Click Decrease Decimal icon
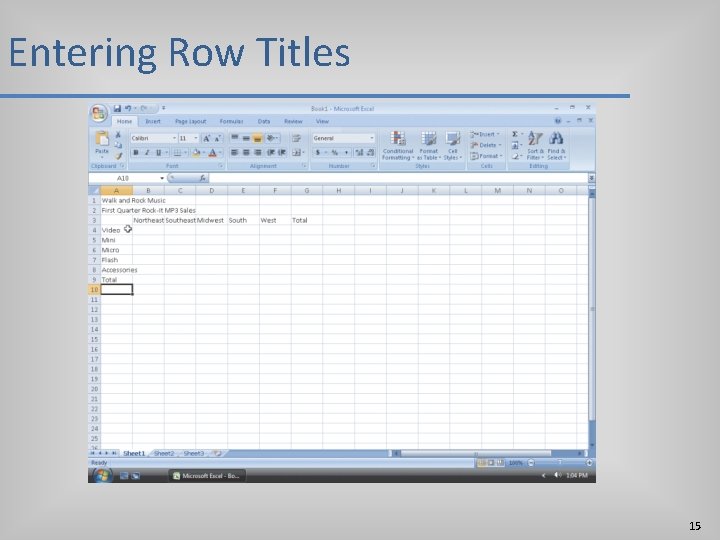This screenshot has width=720, height=540. pyautogui.click(x=370, y=152)
